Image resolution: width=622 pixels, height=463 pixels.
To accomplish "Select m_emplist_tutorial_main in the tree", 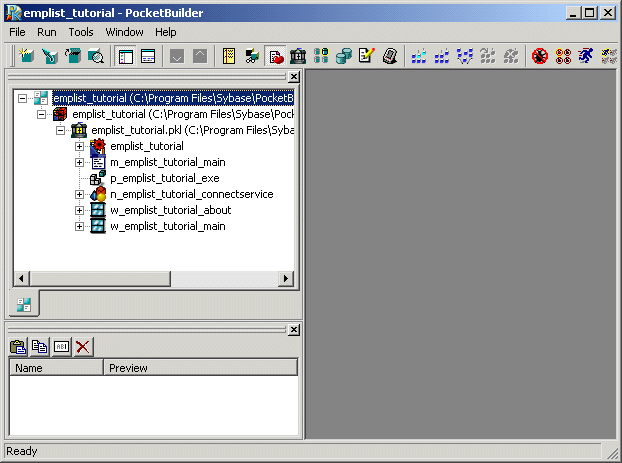I will point(168,162).
